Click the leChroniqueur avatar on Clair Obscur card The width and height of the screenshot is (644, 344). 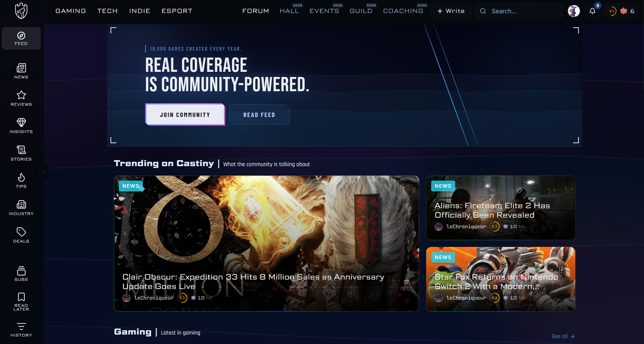click(126, 298)
